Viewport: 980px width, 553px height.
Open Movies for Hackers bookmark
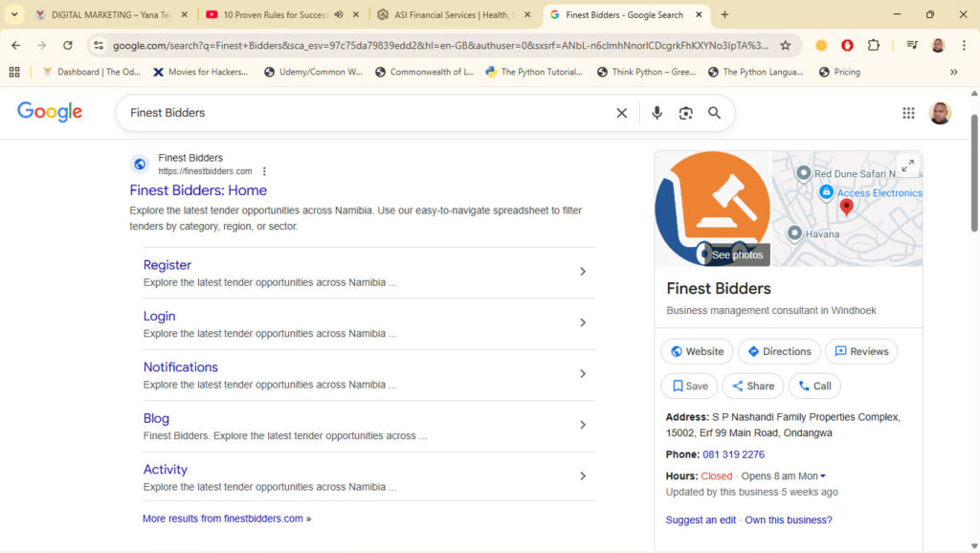pos(201,72)
